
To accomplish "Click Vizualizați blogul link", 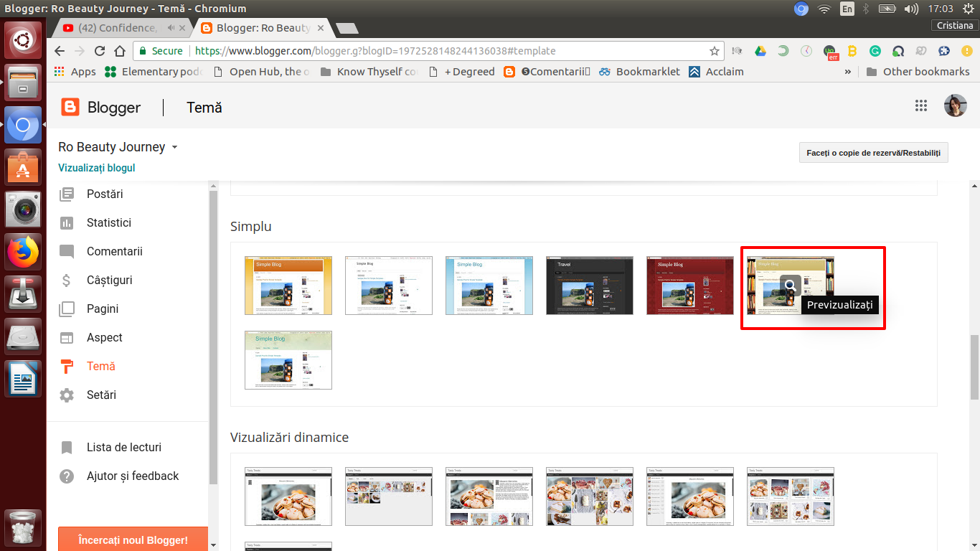I will point(97,168).
